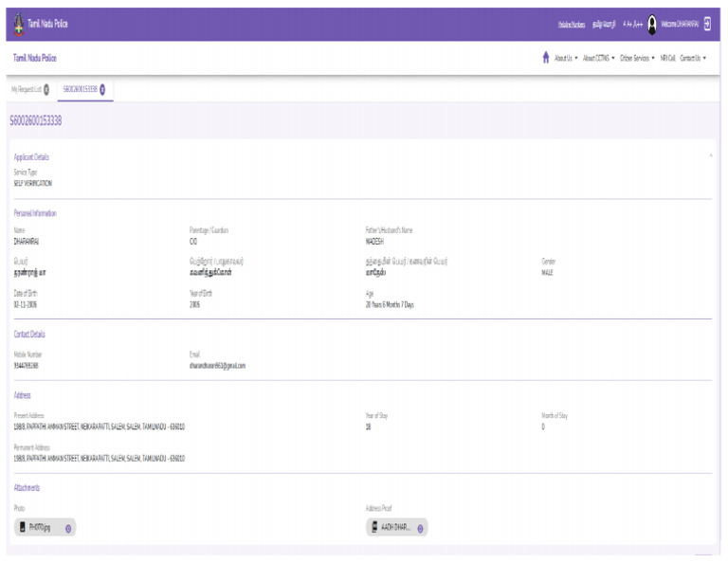
Task: Close the My Request List tab
Action: 46,90
